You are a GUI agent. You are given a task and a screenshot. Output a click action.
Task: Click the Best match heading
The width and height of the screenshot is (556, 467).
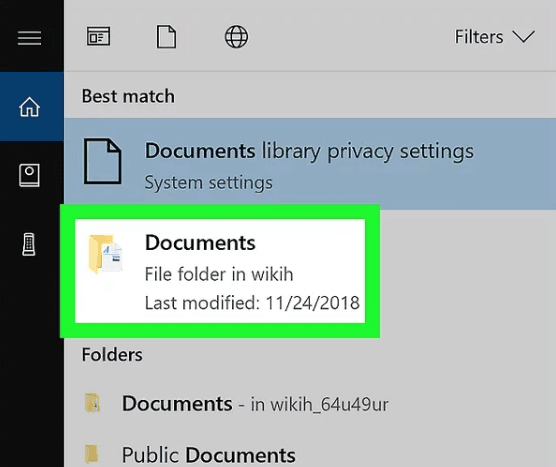(x=128, y=96)
